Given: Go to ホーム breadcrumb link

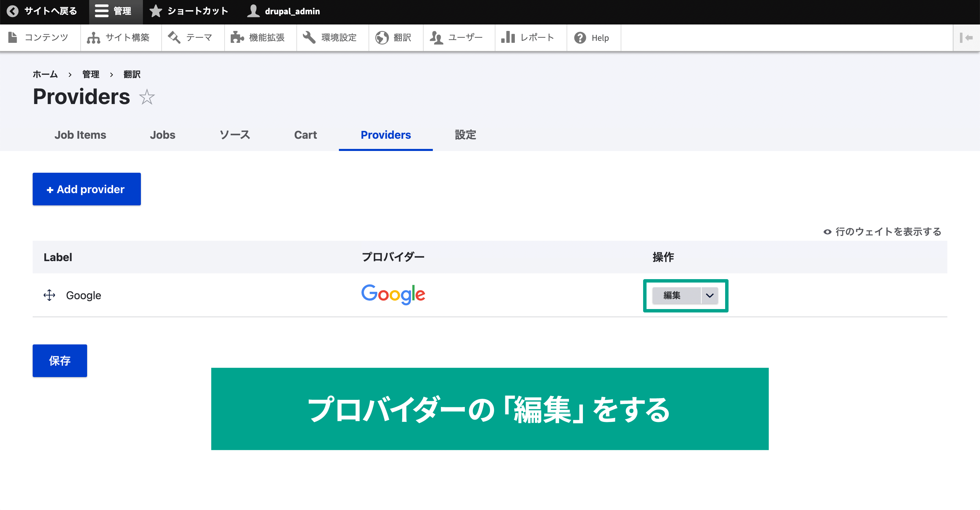Looking at the screenshot, I should pos(45,74).
